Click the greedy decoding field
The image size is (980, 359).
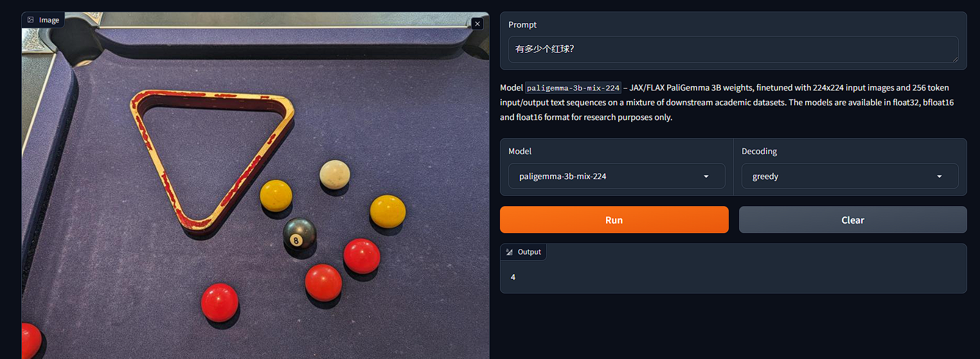[850, 176]
